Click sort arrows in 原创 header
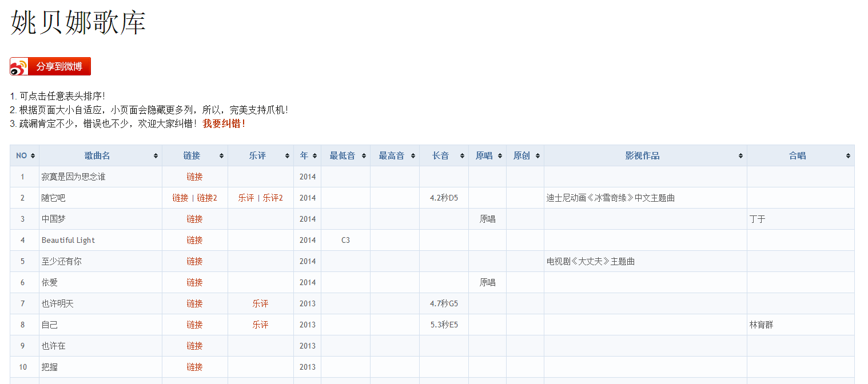Image resolution: width=868 pixels, height=384 pixels. [537, 156]
